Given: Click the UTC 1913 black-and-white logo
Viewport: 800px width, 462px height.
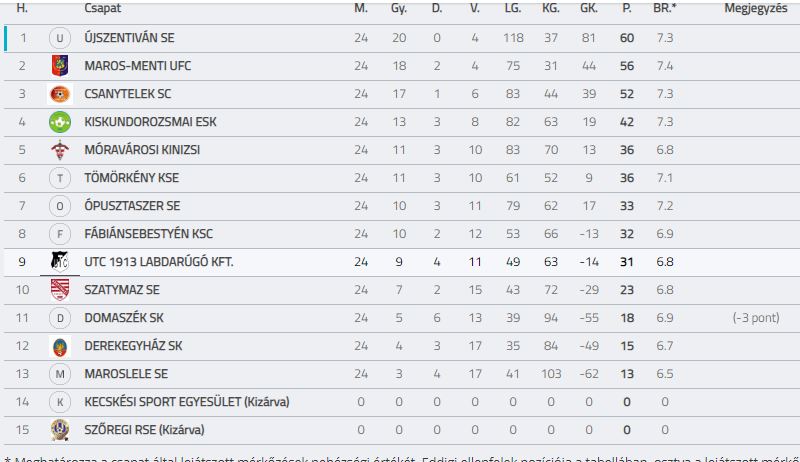Looking at the screenshot, I should (x=60, y=262).
